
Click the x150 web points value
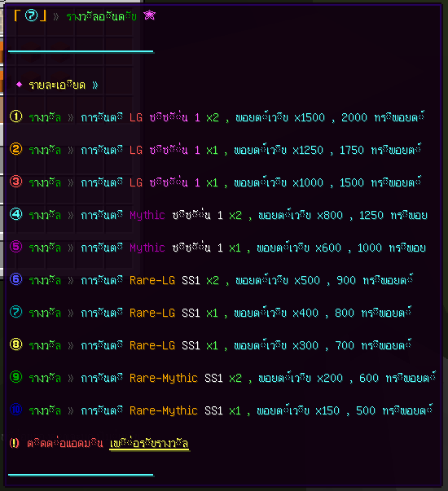pos(327,411)
